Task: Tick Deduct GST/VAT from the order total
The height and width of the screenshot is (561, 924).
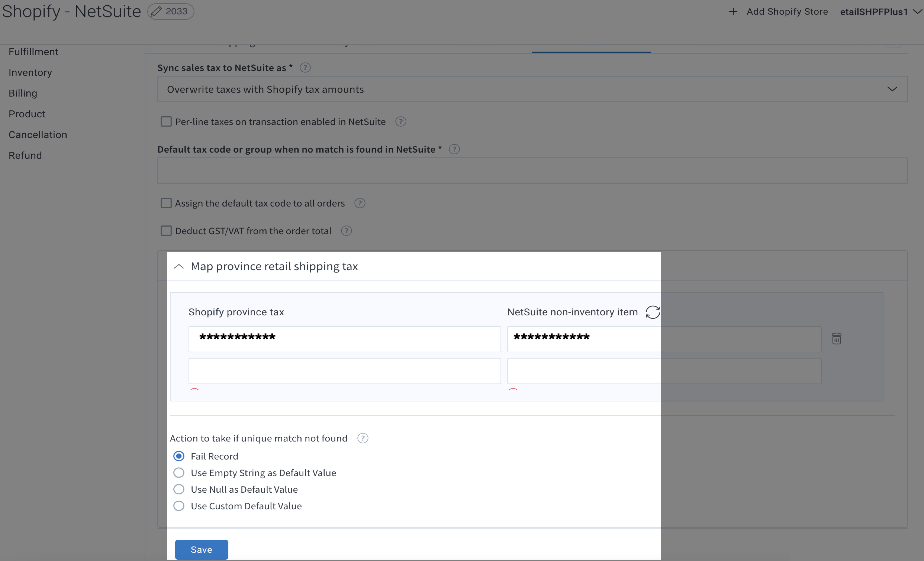Action: pyautogui.click(x=166, y=231)
